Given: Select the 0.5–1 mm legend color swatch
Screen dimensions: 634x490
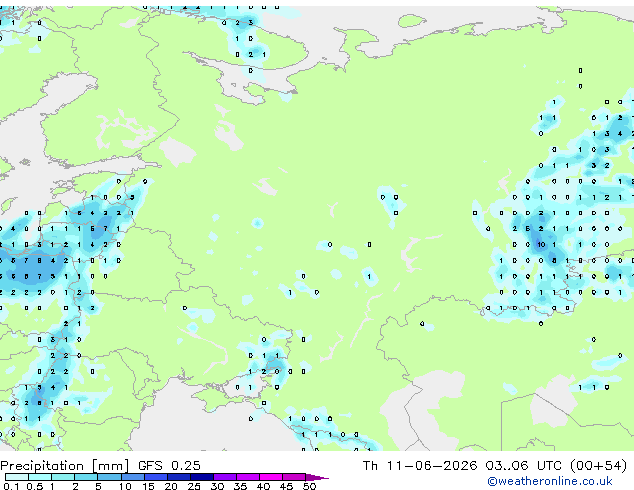Looking at the screenshot, I should pyautogui.click(x=40, y=477).
